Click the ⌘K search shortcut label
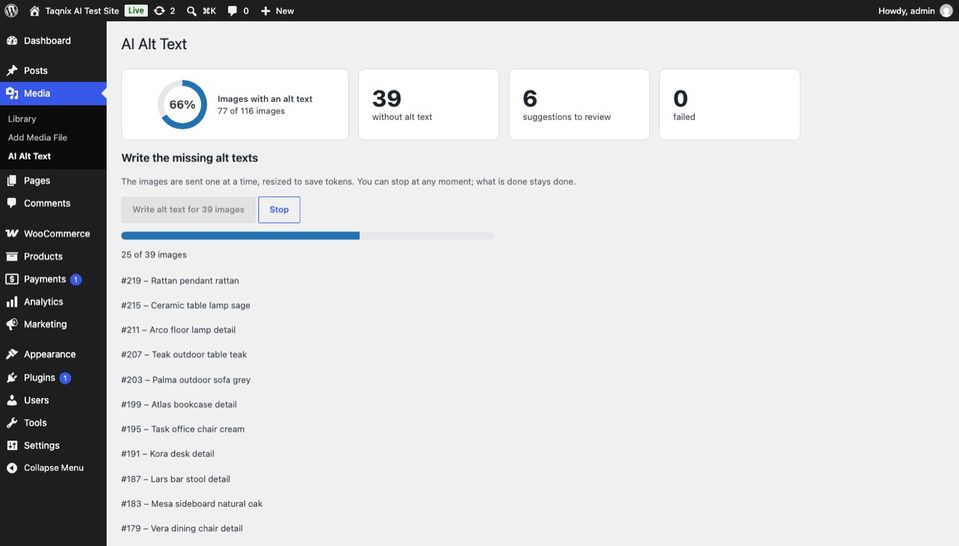This screenshot has height=546, width=959. click(209, 11)
